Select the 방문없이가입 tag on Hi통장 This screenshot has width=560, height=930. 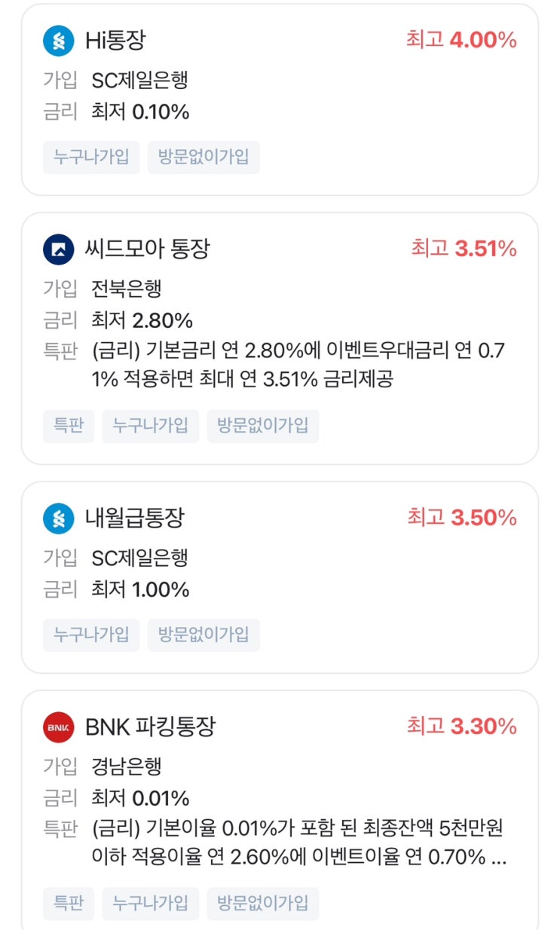point(203,158)
